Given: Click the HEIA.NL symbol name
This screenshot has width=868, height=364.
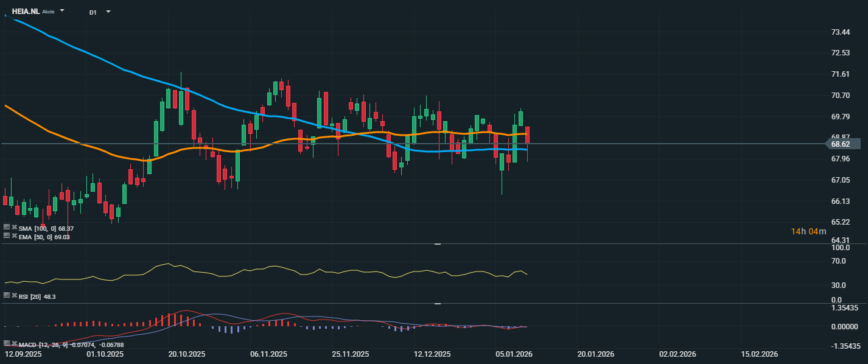Looking at the screenshot, I should 26,12.
